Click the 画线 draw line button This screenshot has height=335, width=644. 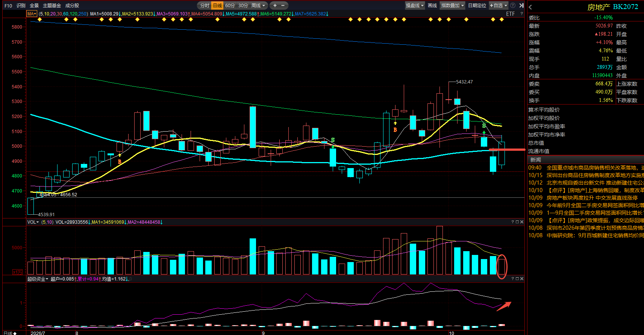tap(432, 5)
